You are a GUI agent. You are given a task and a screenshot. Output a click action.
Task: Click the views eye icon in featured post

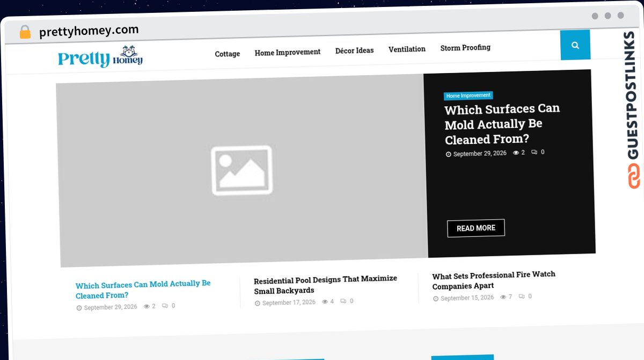pyautogui.click(x=516, y=153)
